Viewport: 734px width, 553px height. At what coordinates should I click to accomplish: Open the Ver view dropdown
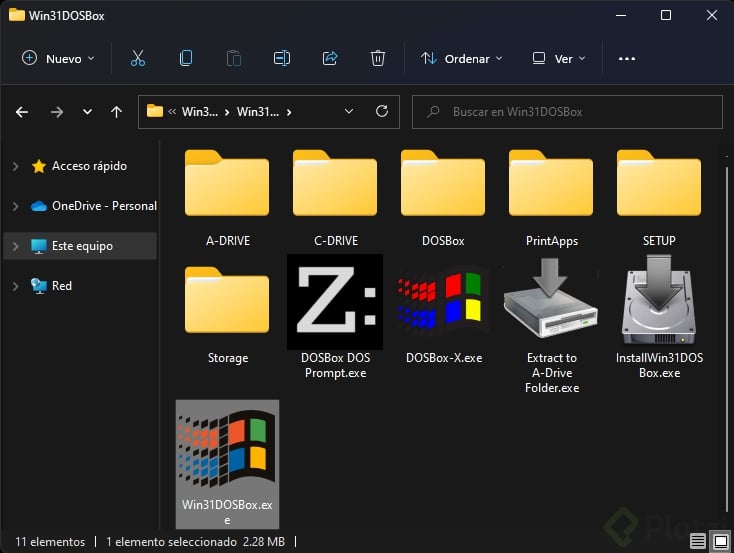tap(559, 59)
